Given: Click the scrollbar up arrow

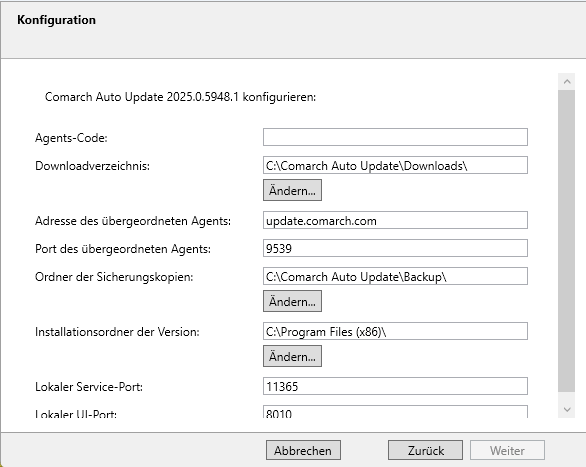Looking at the screenshot, I should (567, 81).
